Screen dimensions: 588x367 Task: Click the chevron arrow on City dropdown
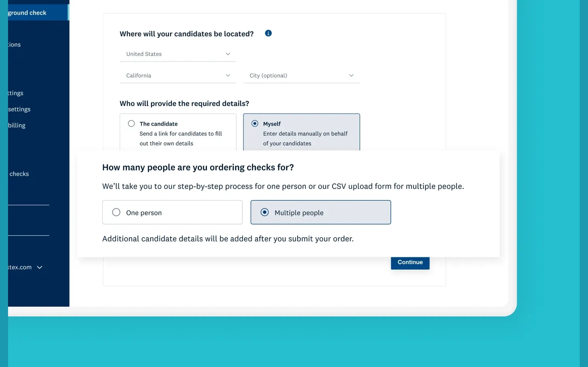point(351,75)
